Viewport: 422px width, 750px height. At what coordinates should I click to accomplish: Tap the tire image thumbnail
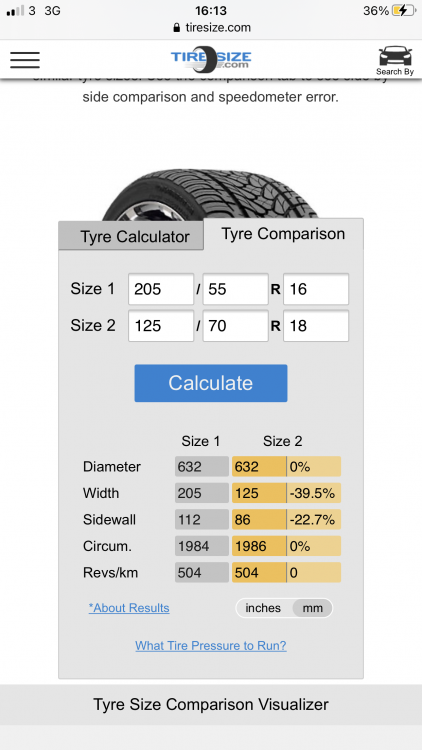211,195
